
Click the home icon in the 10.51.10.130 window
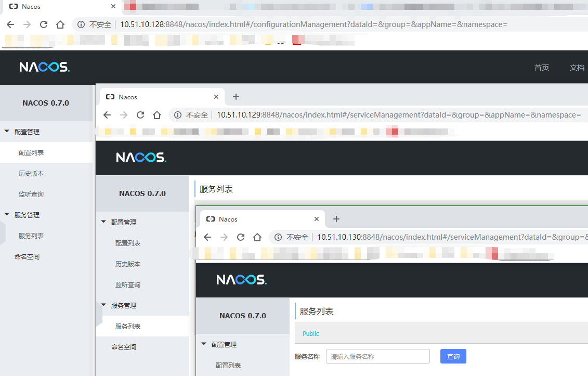(257, 237)
